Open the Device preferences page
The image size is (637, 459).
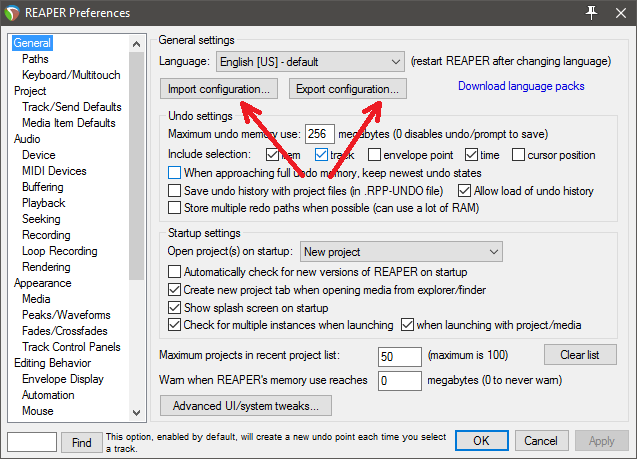39,155
